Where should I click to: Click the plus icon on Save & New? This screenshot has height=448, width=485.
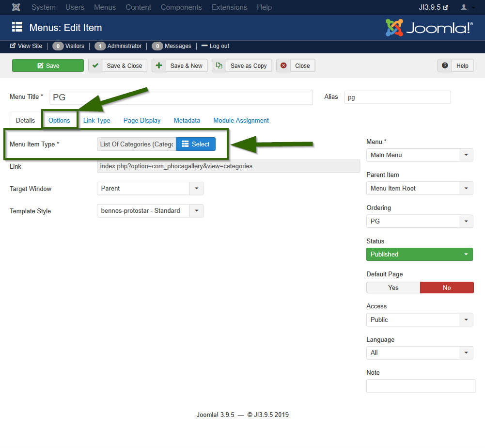pos(159,66)
